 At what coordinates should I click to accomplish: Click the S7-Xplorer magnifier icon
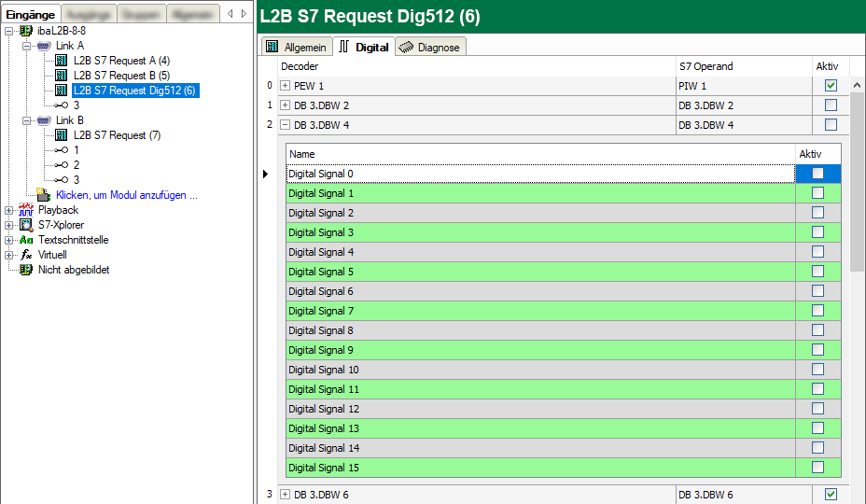26,225
